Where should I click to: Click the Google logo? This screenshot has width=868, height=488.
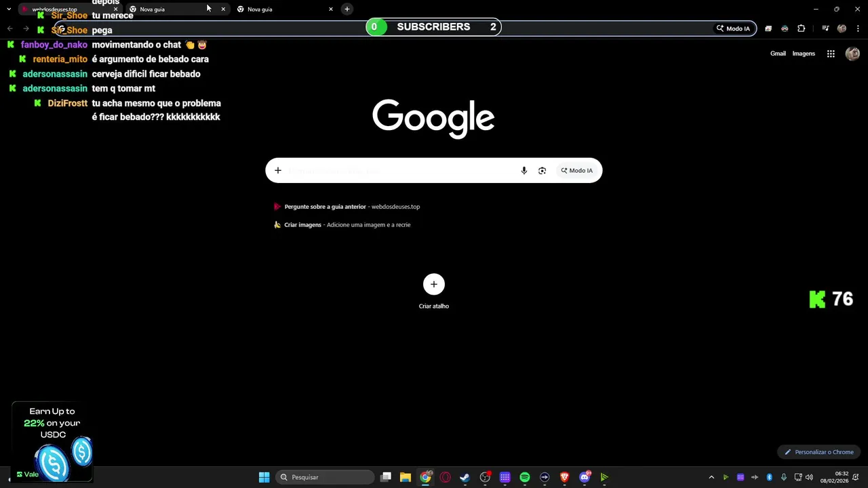pyautogui.click(x=433, y=119)
